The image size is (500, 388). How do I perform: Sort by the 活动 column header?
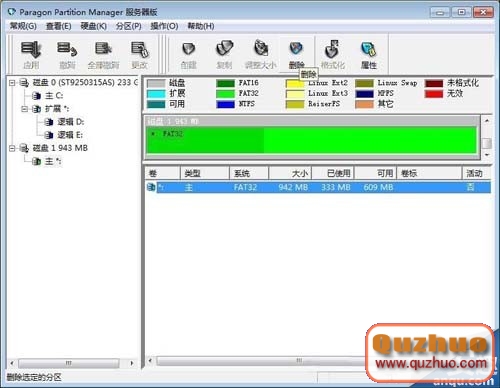(x=477, y=173)
